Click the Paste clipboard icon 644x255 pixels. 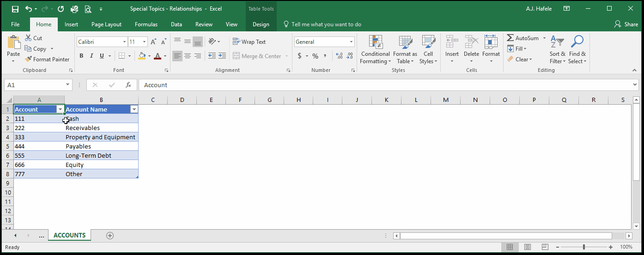(x=14, y=42)
